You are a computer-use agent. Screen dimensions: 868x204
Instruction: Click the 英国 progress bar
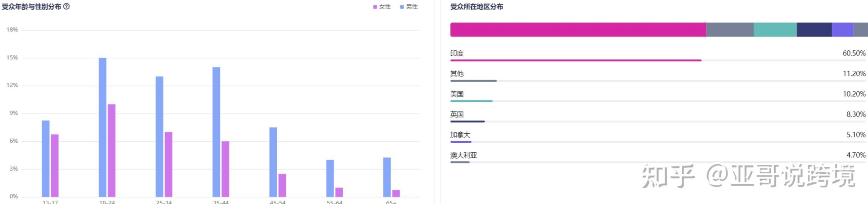coord(468,121)
